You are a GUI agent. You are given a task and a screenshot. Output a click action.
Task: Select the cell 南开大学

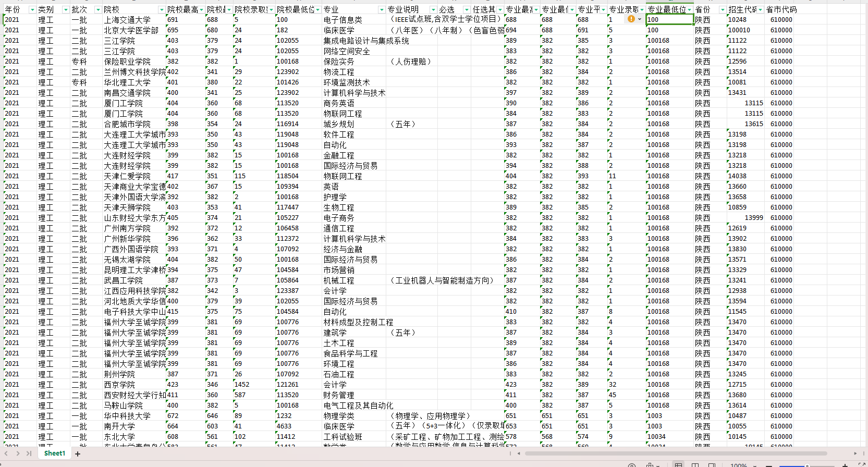134,426
